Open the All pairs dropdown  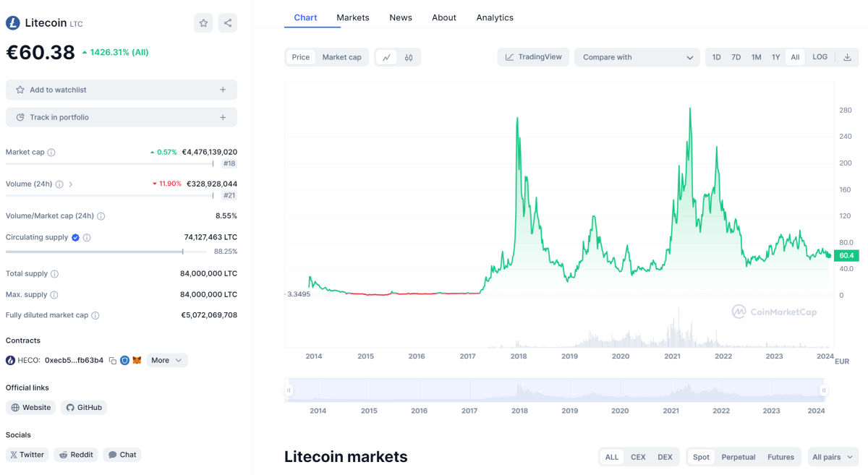[833, 457]
